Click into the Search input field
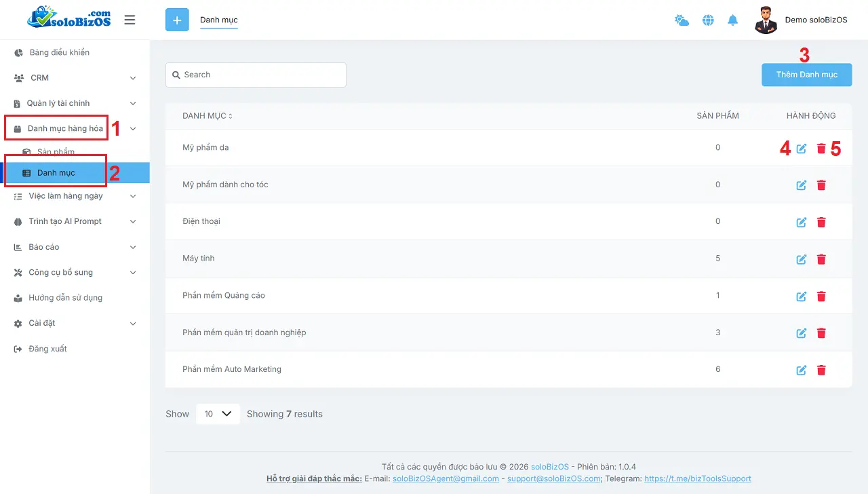868x494 pixels. point(256,75)
